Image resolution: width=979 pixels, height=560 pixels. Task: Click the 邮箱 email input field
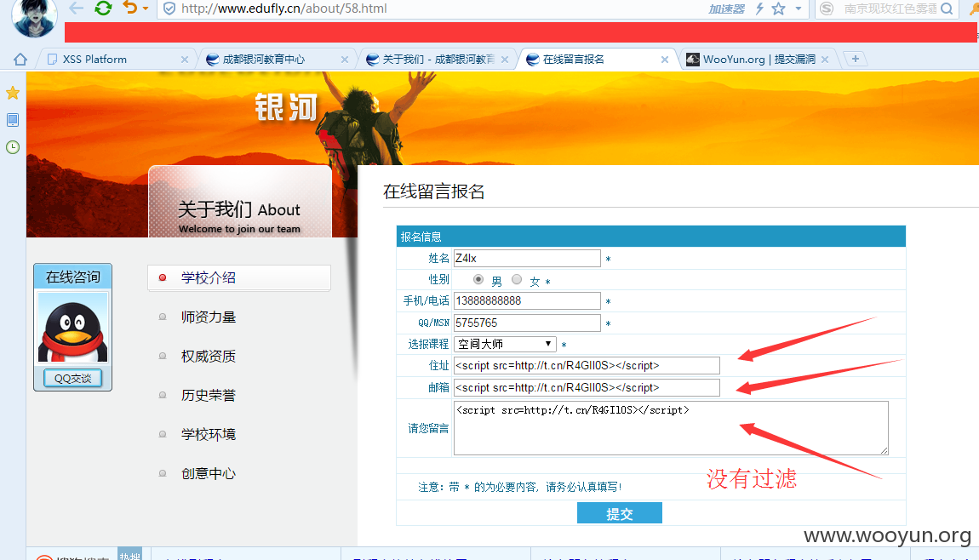coord(587,388)
